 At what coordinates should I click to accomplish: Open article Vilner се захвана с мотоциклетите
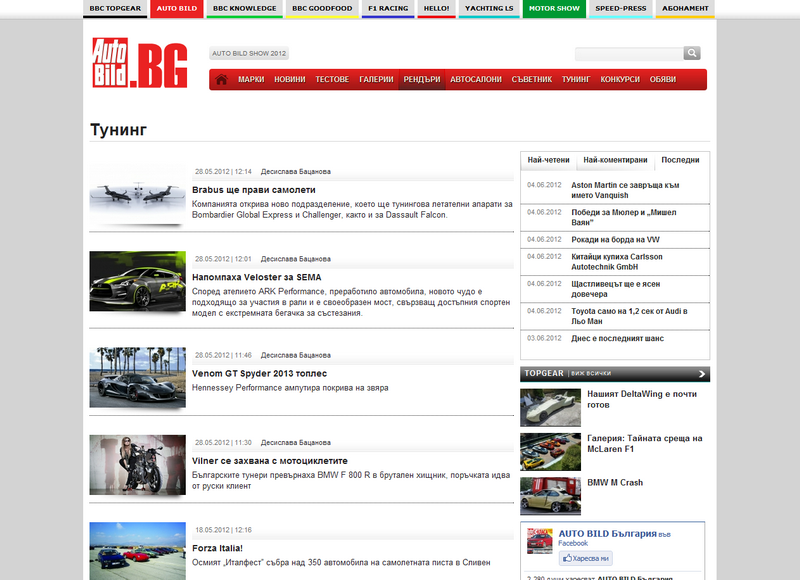(x=269, y=461)
